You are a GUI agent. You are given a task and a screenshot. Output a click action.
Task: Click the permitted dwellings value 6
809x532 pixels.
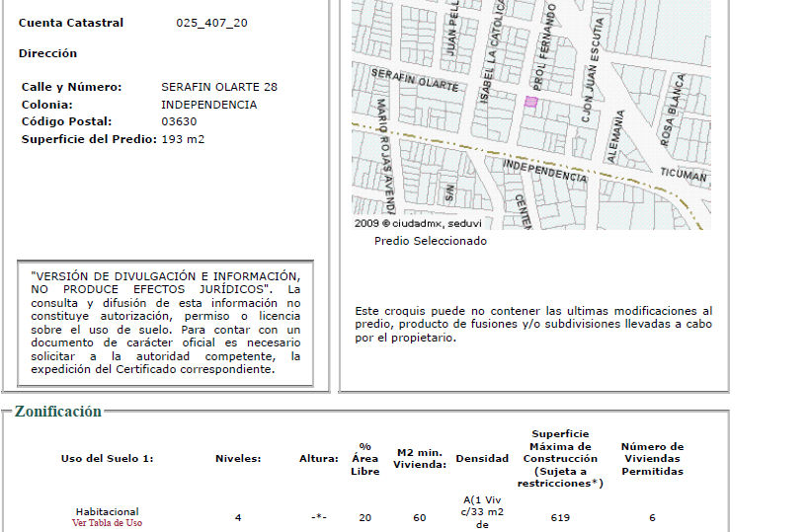(652, 517)
